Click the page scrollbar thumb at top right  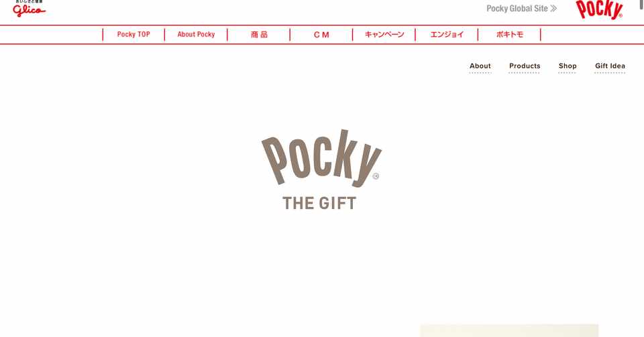(x=641, y=4)
